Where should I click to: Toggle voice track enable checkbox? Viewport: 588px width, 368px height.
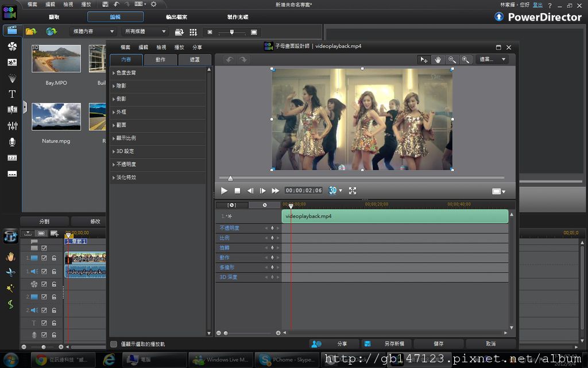[x=44, y=335]
